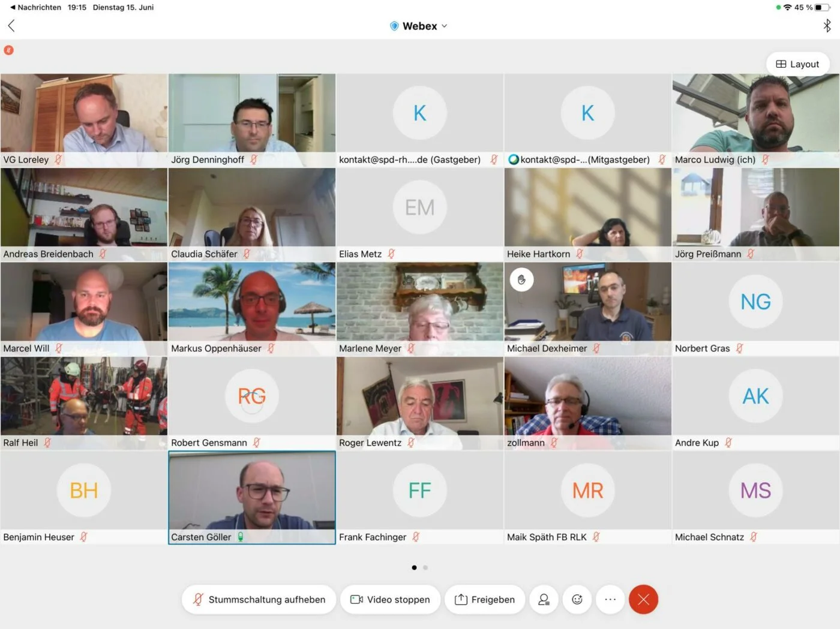Open the participants list icon
840x629 pixels.
tap(544, 600)
